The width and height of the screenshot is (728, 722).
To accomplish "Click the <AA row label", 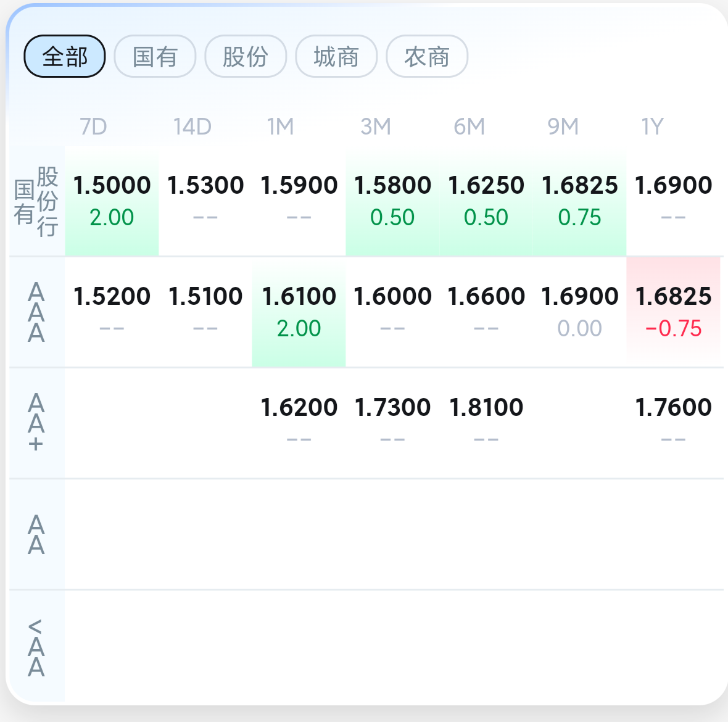I will 36,647.
